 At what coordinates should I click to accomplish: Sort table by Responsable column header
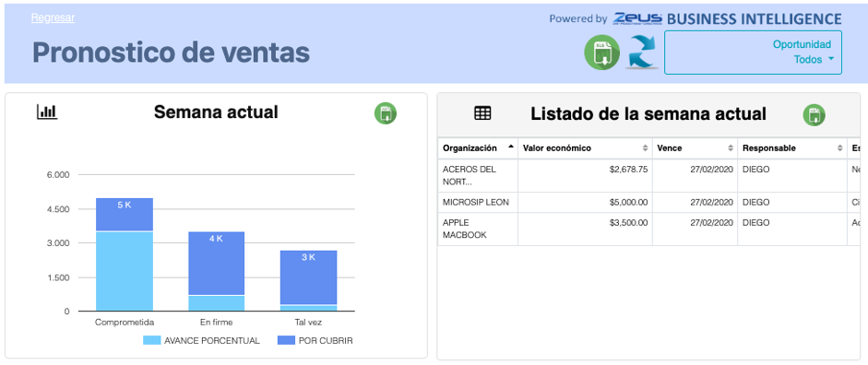click(x=792, y=148)
